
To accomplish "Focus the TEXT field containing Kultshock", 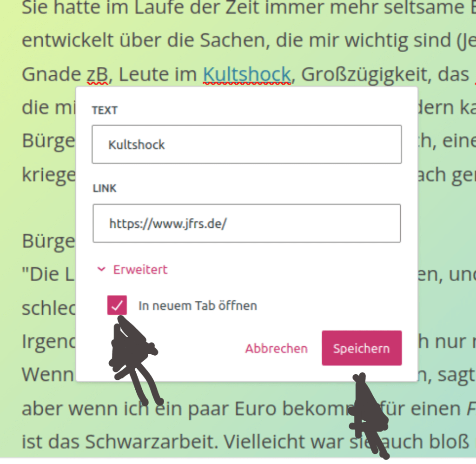I will 246,145.
